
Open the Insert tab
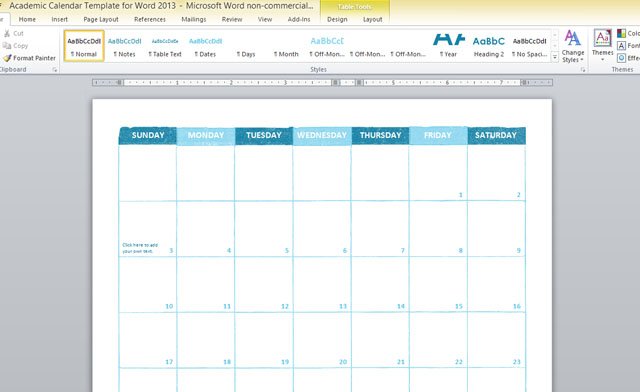[60, 19]
